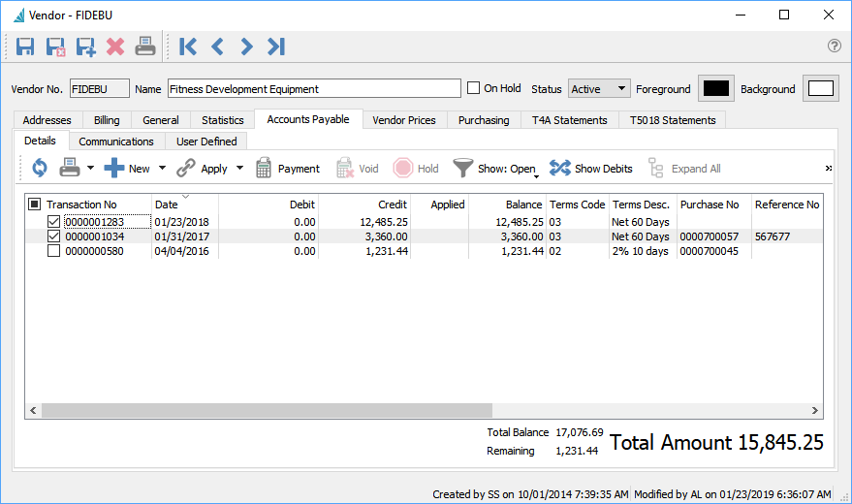852x504 pixels.
Task: Go to previous vendor record
Action: click(x=217, y=47)
